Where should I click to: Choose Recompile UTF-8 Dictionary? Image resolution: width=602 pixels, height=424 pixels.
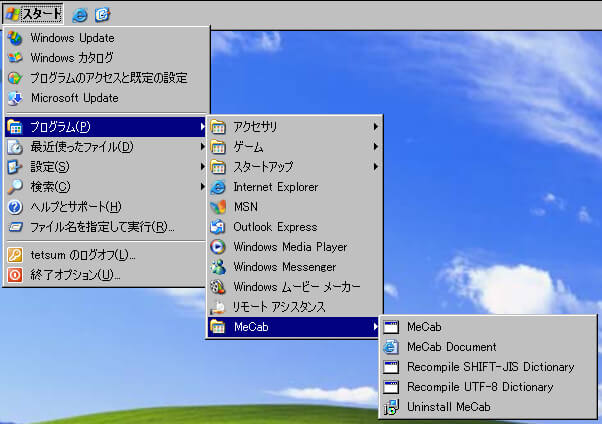[x=479, y=387]
